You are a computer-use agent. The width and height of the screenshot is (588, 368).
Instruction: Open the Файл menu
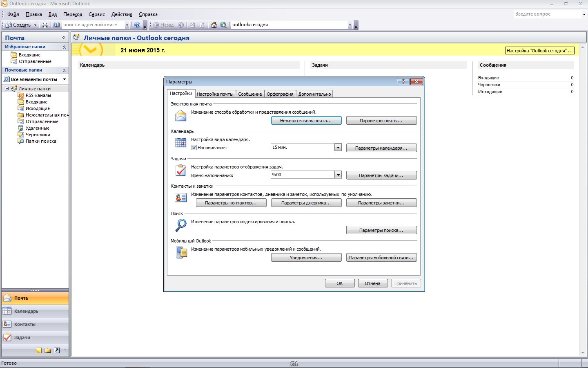click(x=13, y=14)
